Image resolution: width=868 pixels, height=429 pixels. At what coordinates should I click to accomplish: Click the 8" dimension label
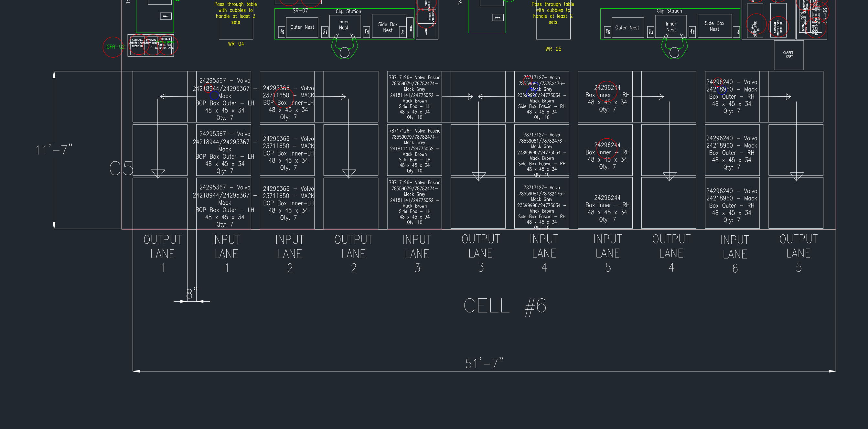(x=192, y=294)
